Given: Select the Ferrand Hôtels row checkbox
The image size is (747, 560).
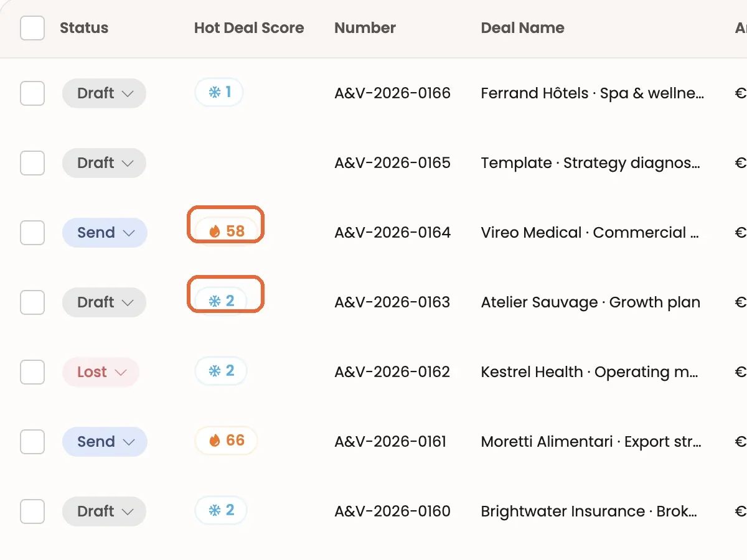Looking at the screenshot, I should coord(32,93).
